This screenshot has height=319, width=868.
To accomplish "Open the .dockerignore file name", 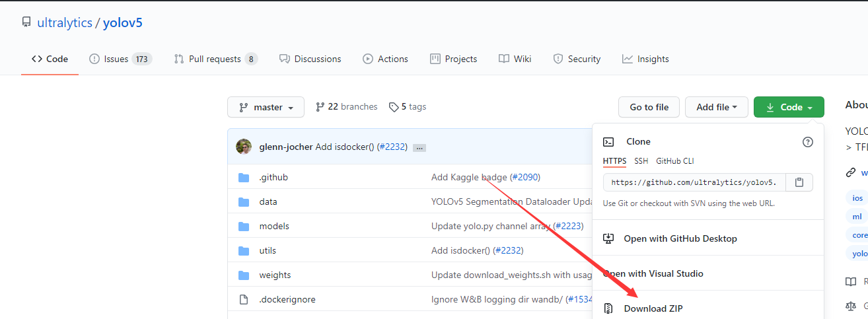I will tap(287, 299).
